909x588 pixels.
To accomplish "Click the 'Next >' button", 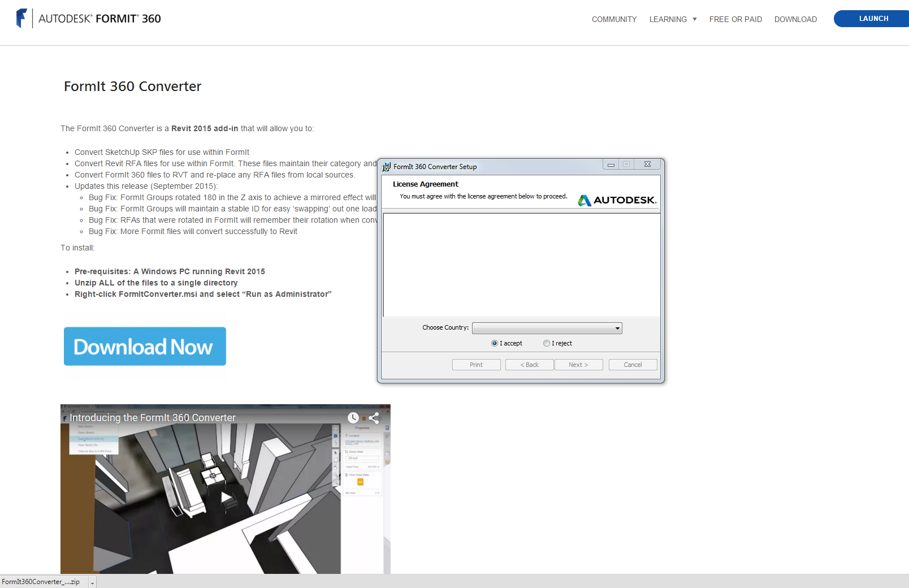I will [579, 365].
